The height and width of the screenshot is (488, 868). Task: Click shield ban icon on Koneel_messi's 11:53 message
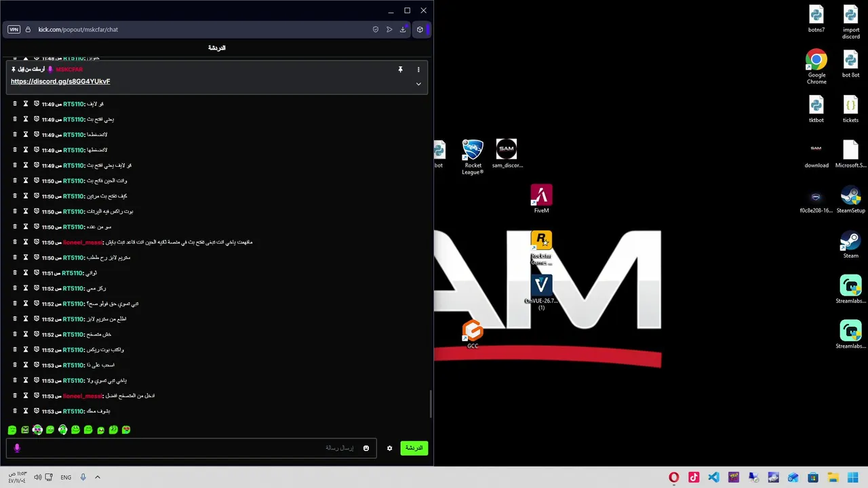coord(37,396)
